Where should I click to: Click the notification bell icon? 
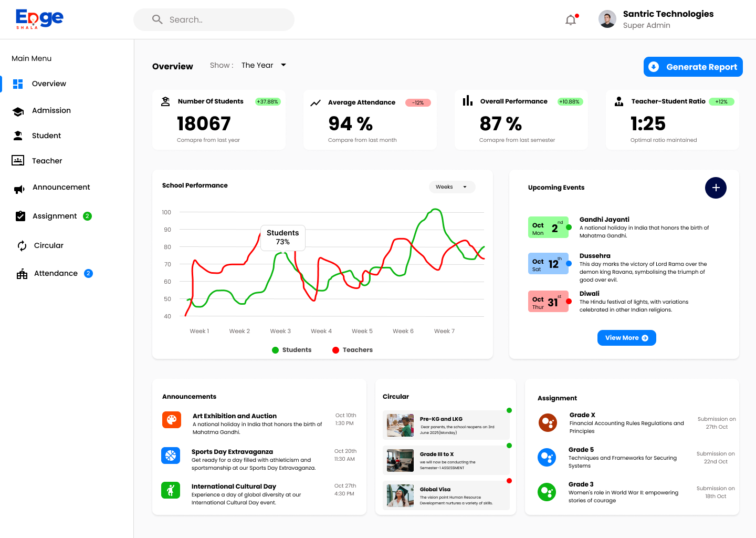(571, 20)
